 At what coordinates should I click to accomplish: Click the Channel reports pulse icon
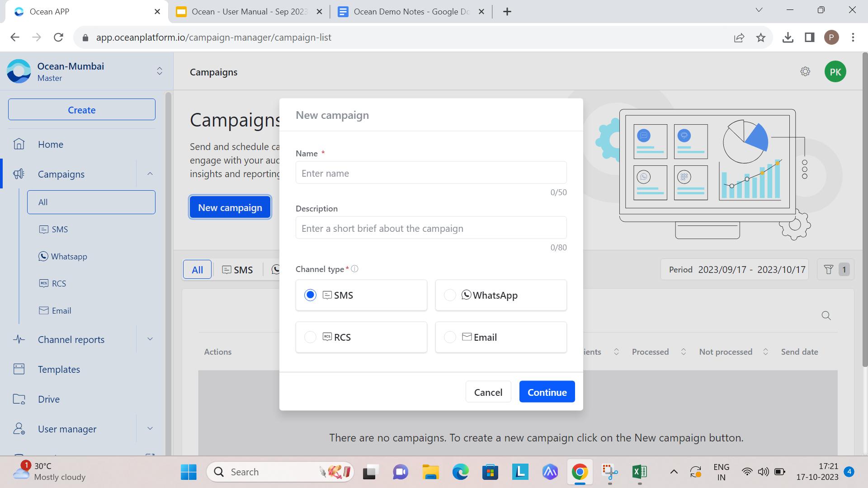19,339
